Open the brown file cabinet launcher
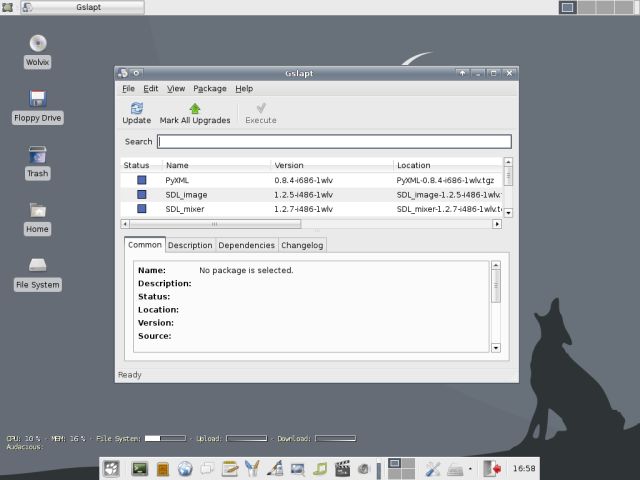The height and width of the screenshot is (480, 640). (x=163, y=469)
